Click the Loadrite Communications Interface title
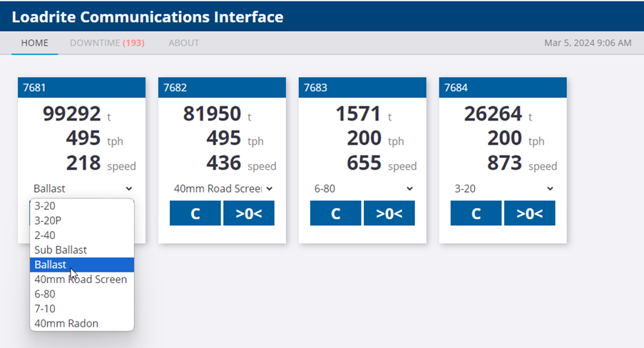 click(x=148, y=17)
